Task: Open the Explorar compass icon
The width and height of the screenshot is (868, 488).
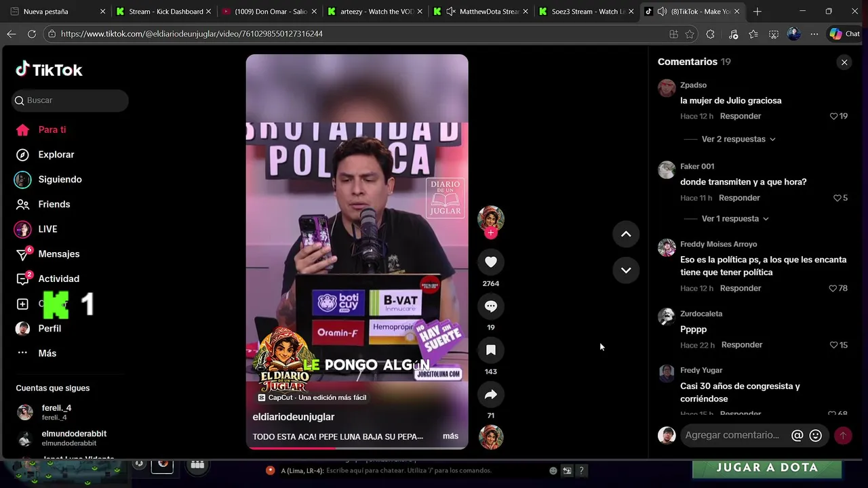Action: (22, 155)
